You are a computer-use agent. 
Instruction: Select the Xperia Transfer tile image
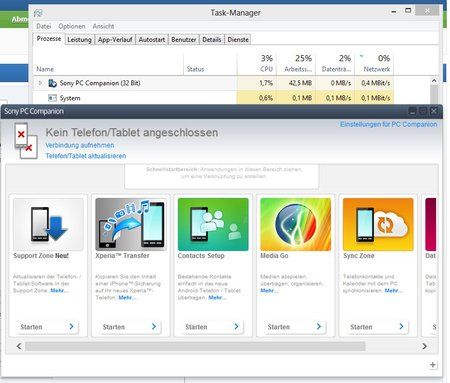(131, 224)
